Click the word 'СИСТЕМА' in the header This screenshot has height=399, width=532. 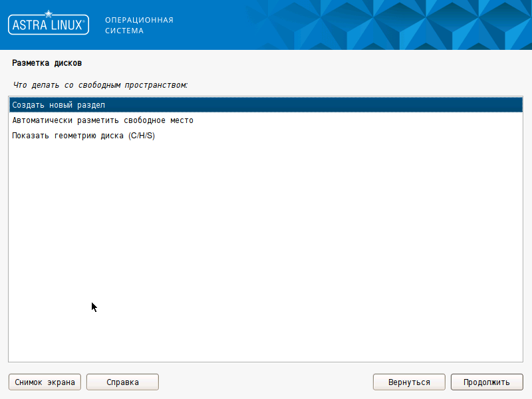(124, 31)
